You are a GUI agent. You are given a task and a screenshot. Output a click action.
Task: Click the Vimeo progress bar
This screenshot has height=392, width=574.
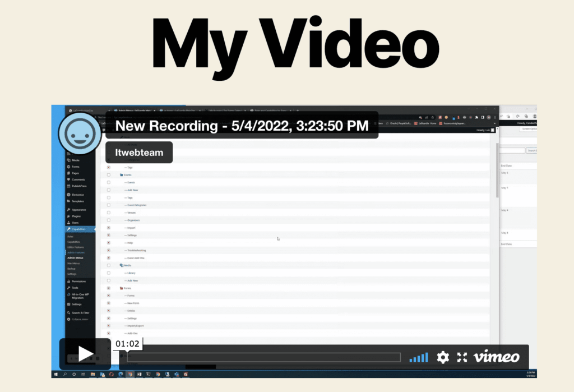pyautogui.click(x=263, y=357)
